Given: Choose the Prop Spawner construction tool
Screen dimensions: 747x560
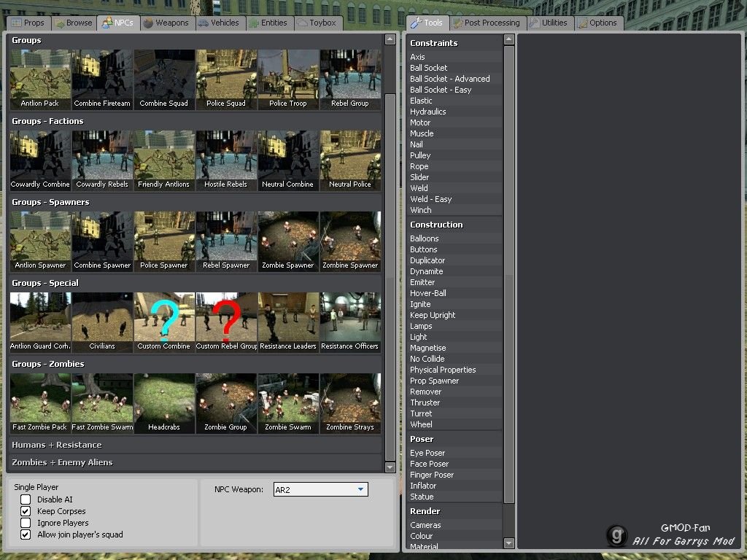Looking at the screenshot, I should coord(434,381).
